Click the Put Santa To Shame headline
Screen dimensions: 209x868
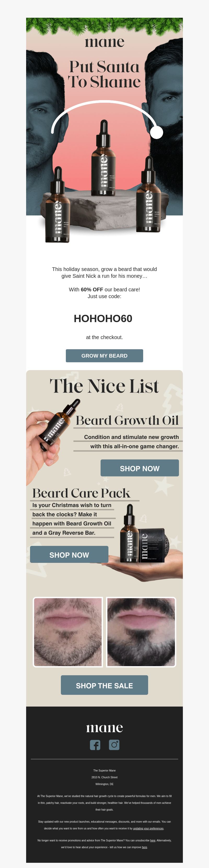[x=104, y=74]
